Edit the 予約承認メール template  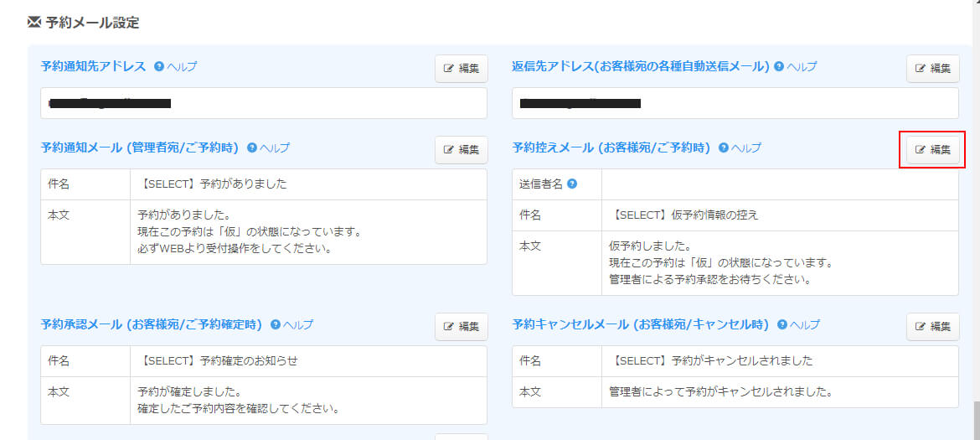[461, 327]
